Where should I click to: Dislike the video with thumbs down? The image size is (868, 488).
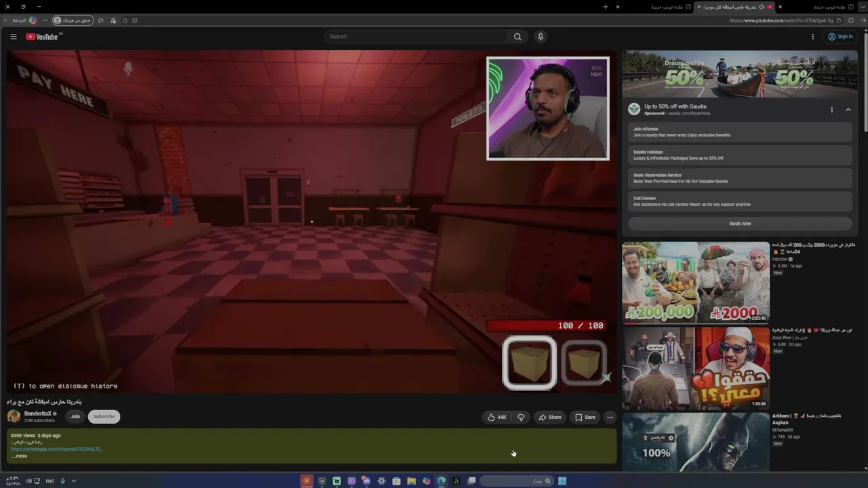[521, 417]
